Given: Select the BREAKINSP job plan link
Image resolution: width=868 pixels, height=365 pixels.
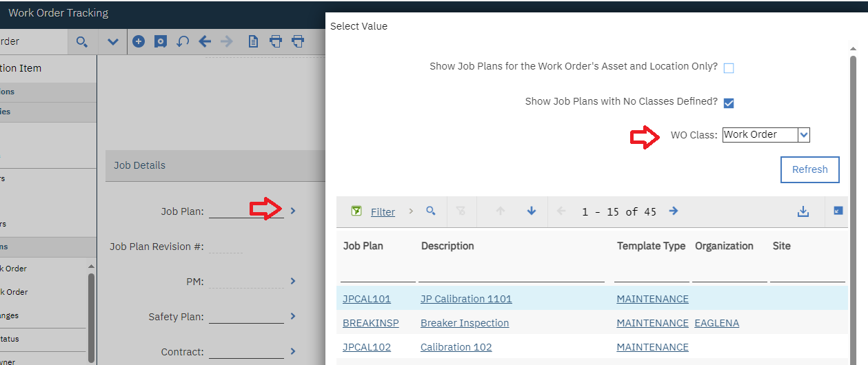Looking at the screenshot, I should 370,323.
